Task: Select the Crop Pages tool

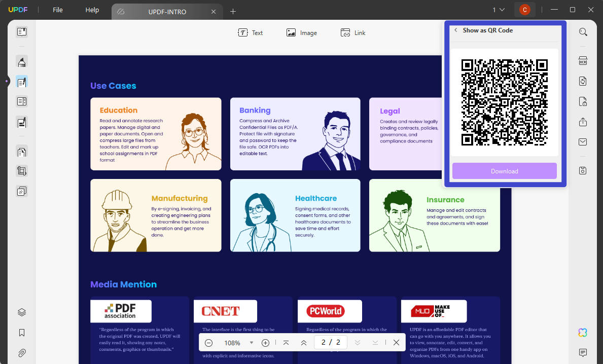Action: (21, 170)
